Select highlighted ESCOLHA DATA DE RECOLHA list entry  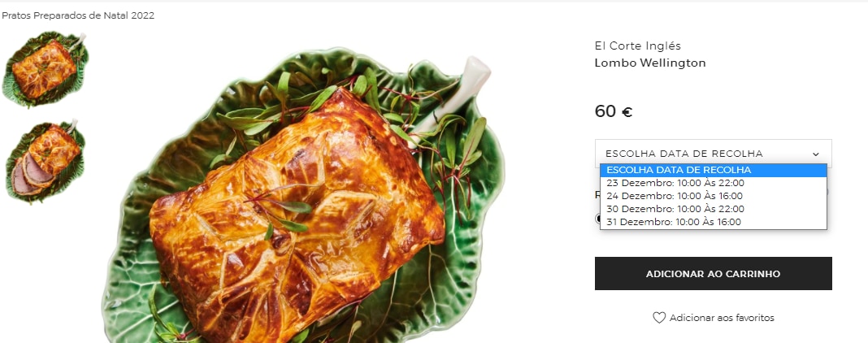713,170
